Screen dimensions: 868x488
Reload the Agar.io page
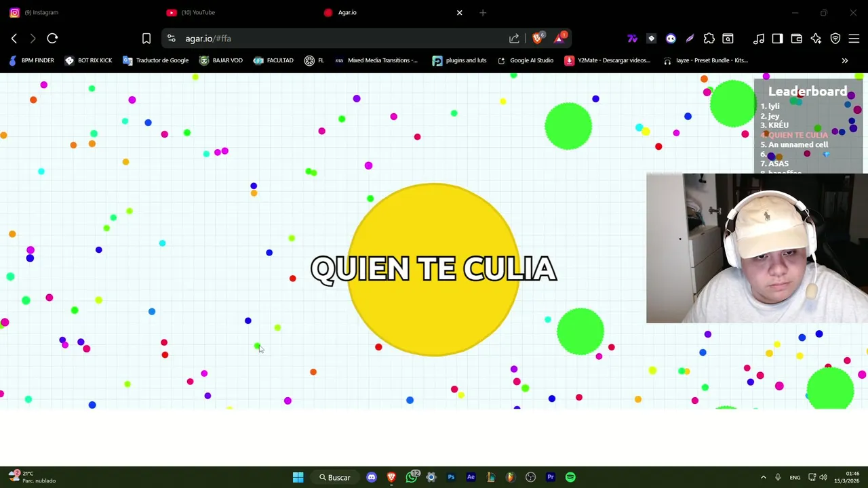coord(52,39)
